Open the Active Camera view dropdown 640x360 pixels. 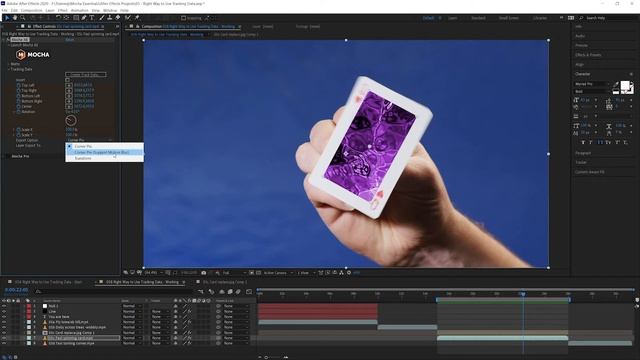[x=278, y=273]
